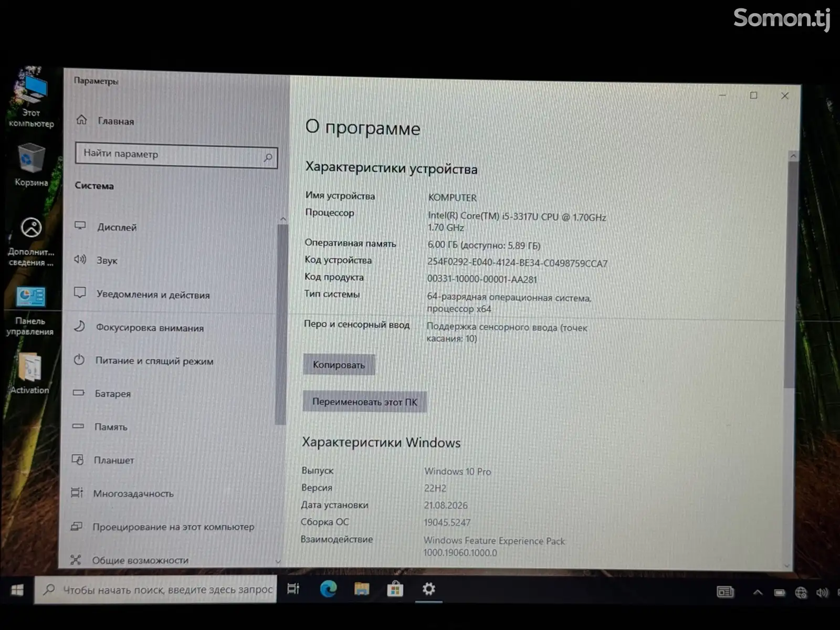Open the Этот компьютер desktop icon
The image size is (840, 630).
point(31,99)
